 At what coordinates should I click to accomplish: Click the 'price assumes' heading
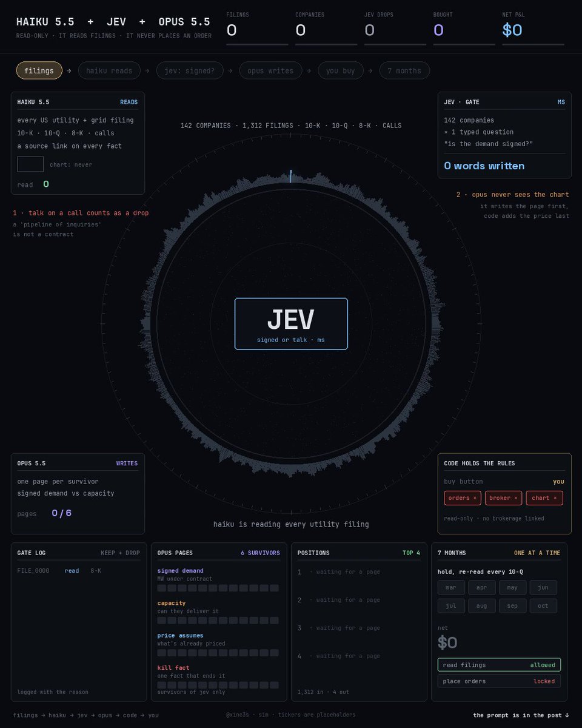coord(180,635)
